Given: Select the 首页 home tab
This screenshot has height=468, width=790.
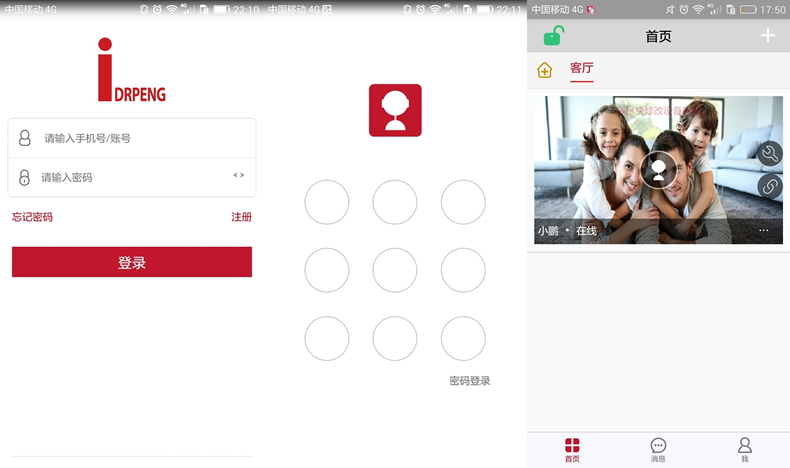Looking at the screenshot, I should (572, 449).
